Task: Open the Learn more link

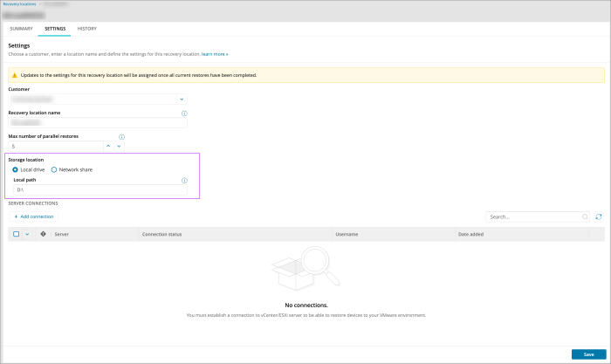Action: [x=215, y=54]
